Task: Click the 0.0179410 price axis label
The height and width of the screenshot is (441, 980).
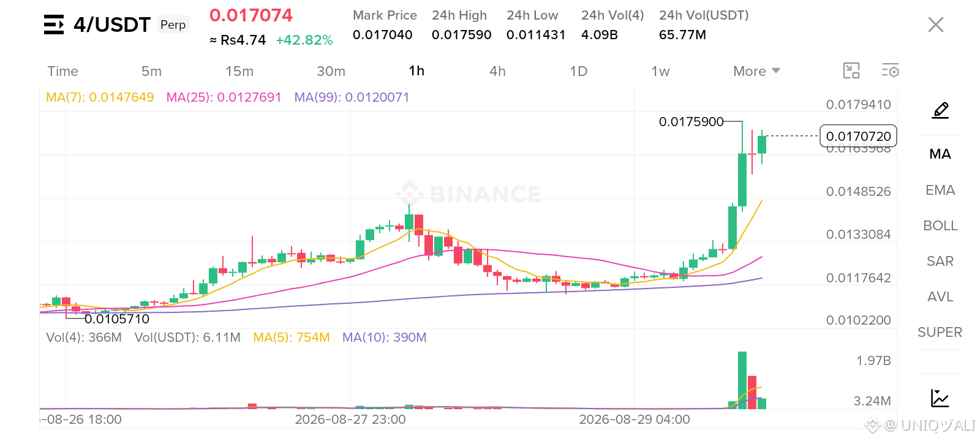Action: click(x=858, y=105)
